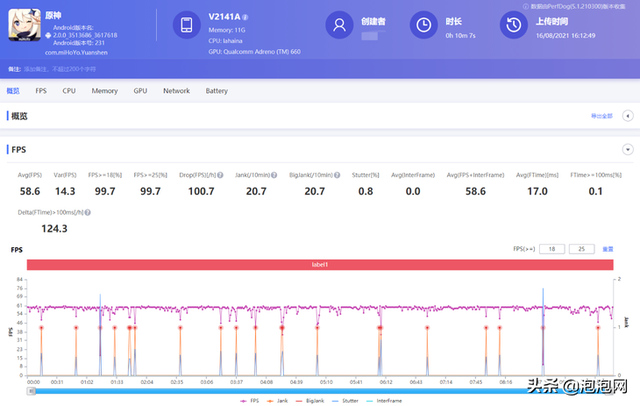Toggle the InterFrame series in chart legend
This screenshot has width=640, height=406.
tap(384, 401)
